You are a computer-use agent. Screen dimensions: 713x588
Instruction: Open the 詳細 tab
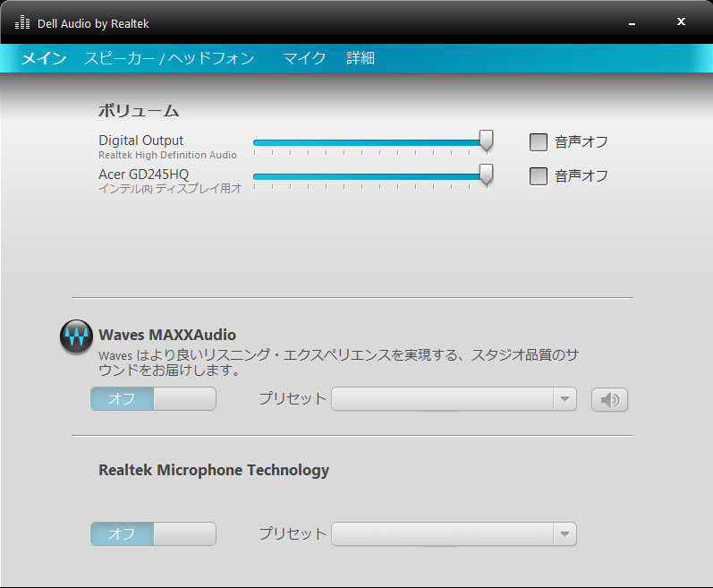pos(361,58)
